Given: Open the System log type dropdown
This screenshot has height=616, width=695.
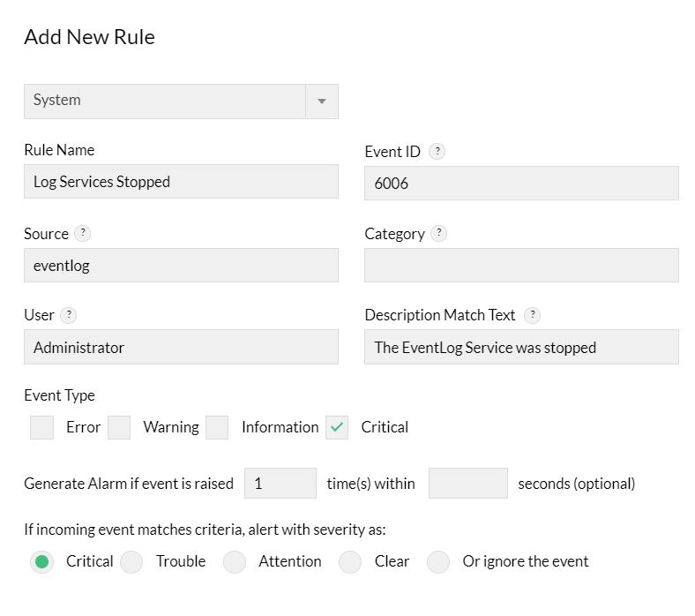Looking at the screenshot, I should point(181,101).
